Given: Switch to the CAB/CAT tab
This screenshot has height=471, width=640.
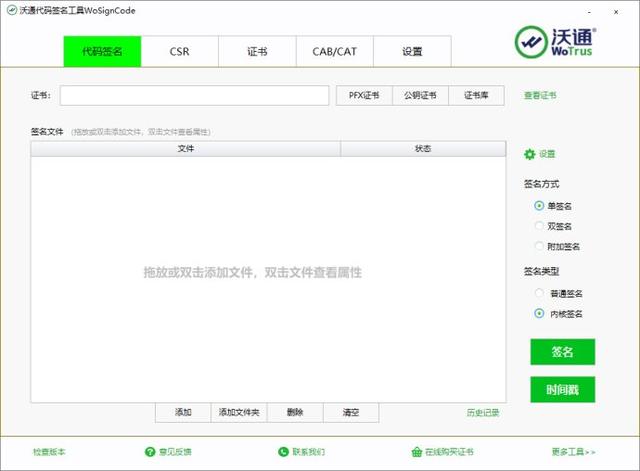Looking at the screenshot, I should (x=335, y=51).
